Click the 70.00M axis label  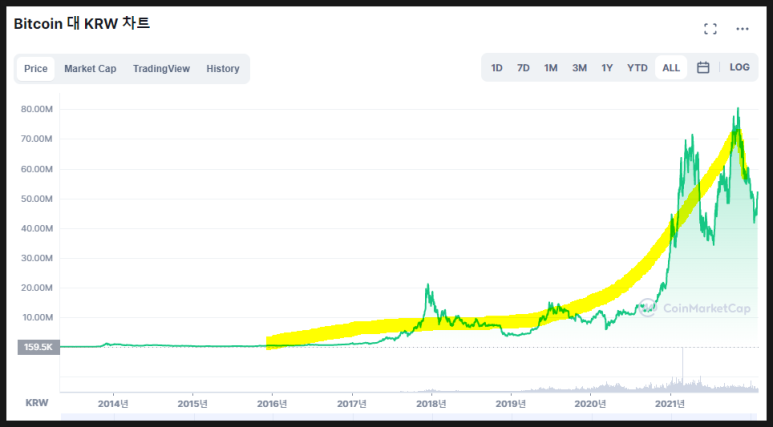click(36, 139)
